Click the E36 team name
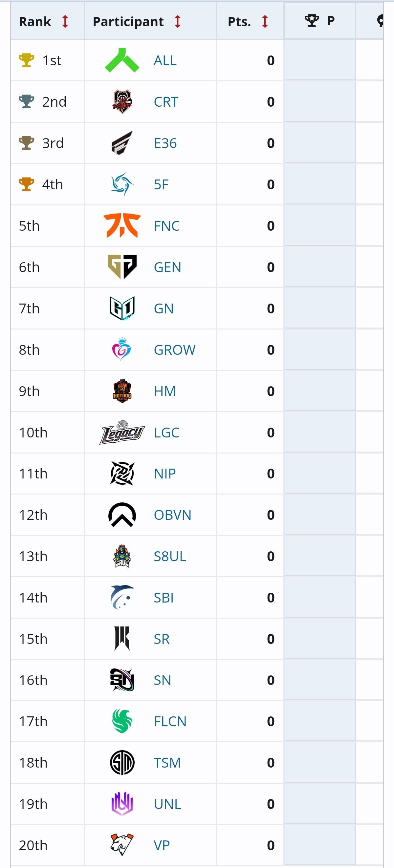The height and width of the screenshot is (868, 394). coord(165,143)
